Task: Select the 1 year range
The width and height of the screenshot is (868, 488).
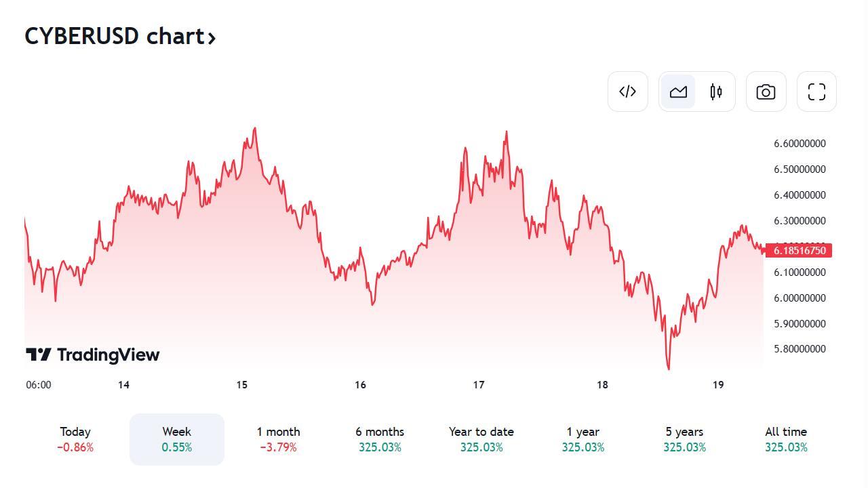Action: (583, 439)
